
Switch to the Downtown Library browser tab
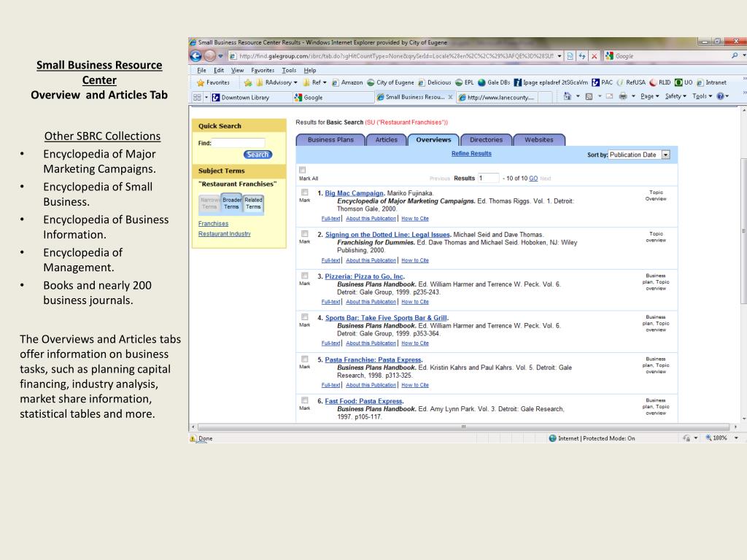(x=251, y=97)
